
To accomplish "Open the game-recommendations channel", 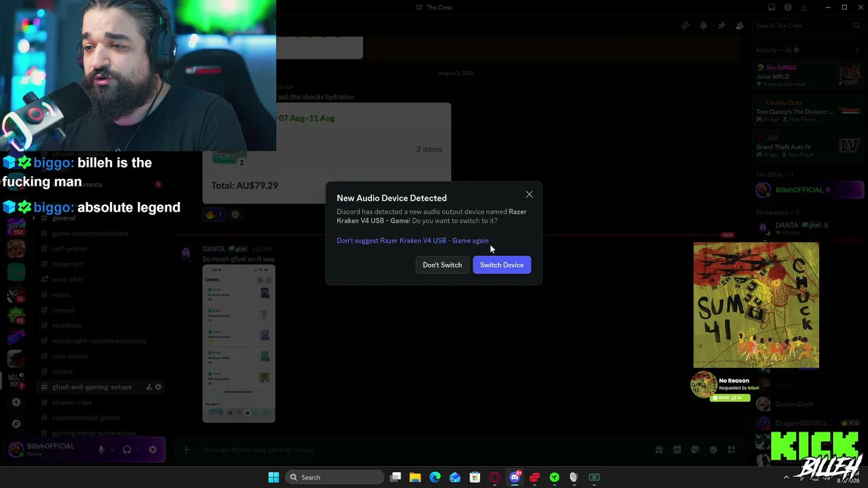I will click(x=90, y=233).
